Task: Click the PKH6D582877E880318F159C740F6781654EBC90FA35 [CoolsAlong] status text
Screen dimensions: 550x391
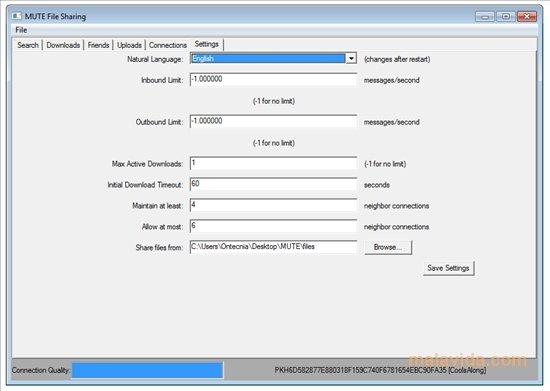Action: [x=380, y=370]
